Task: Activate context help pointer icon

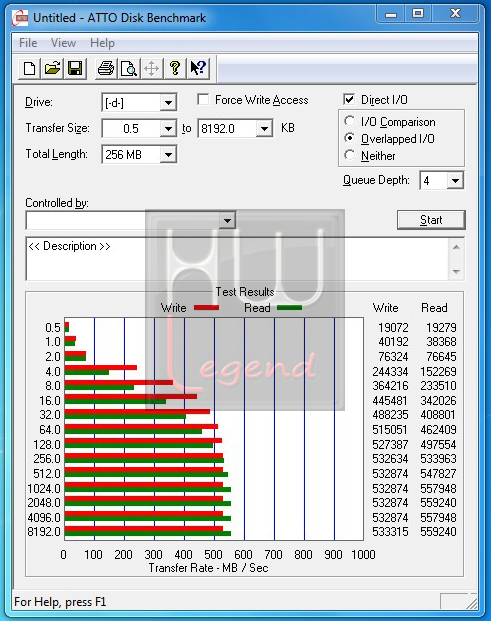Action: tap(198, 68)
